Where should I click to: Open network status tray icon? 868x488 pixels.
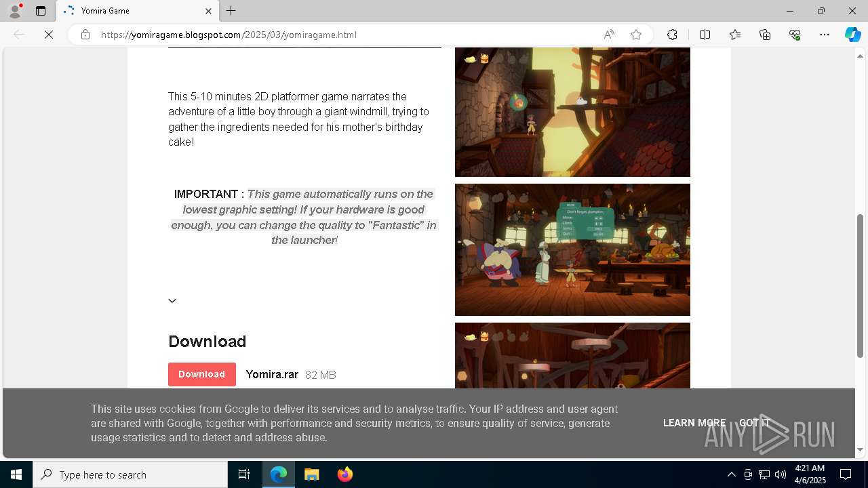[x=764, y=474]
